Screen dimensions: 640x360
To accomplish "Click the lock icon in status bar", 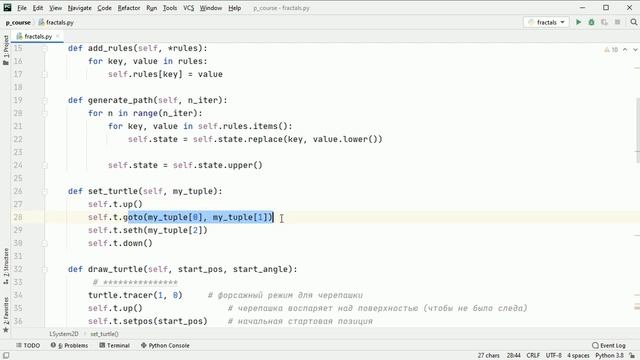I will pyautogui.click(x=632, y=356).
